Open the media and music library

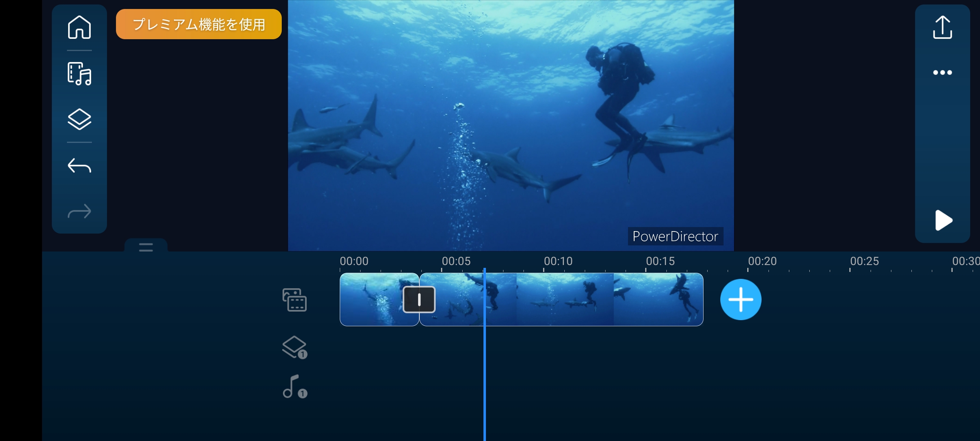(79, 74)
